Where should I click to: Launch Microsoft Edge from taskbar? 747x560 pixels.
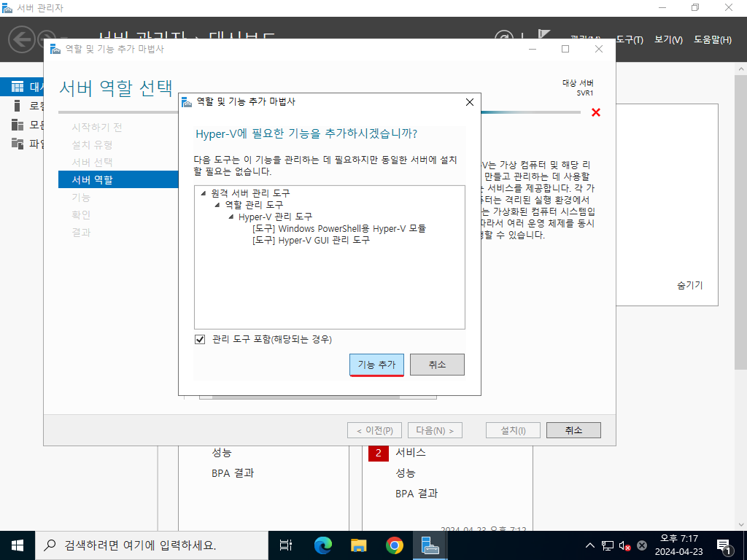[322, 545]
